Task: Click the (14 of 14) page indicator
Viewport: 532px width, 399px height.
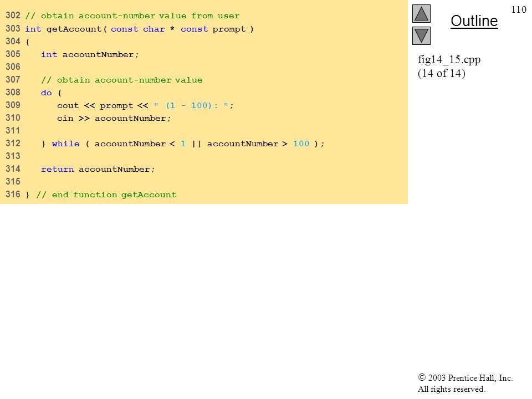Action: 442,73
